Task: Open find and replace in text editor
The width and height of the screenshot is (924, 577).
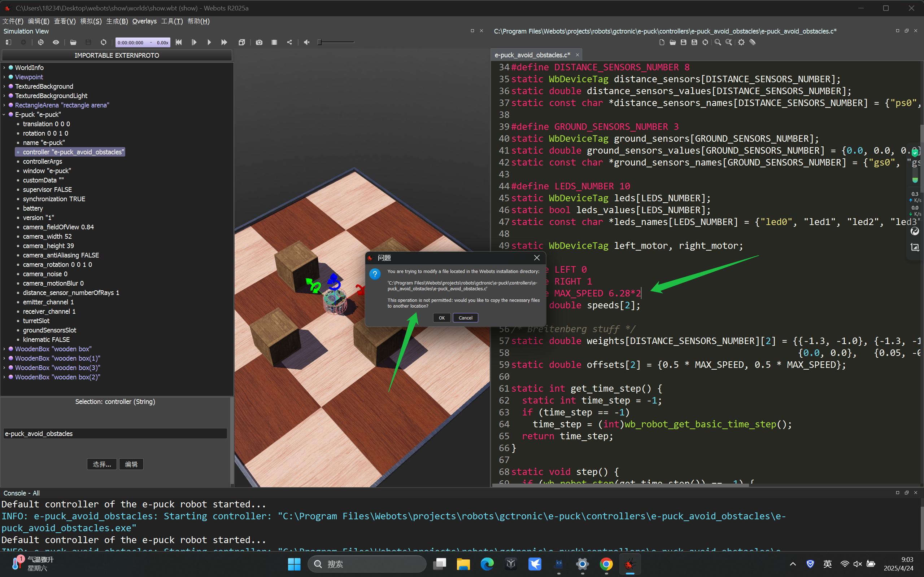Action: [729, 42]
